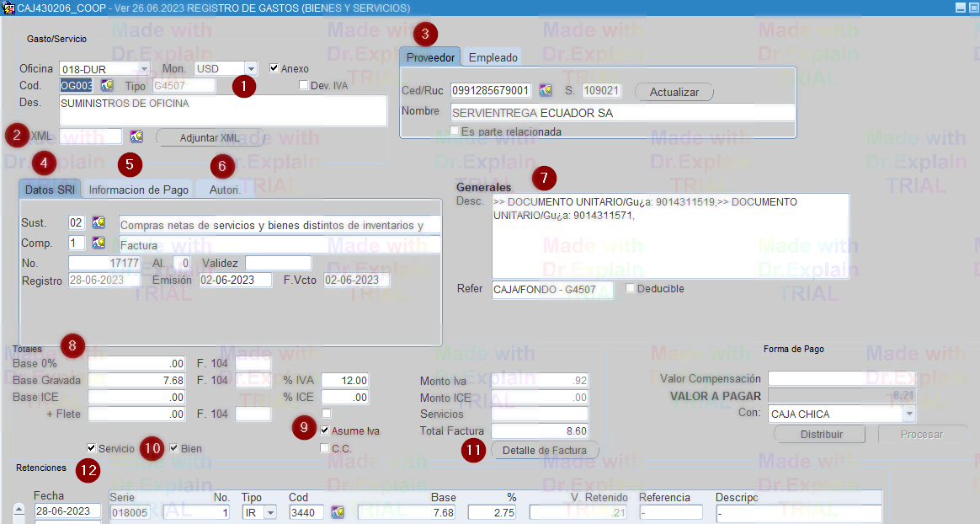Toggle the Anexo checkbox
The height and width of the screenshot is (524, 980).
coord(274,68)
